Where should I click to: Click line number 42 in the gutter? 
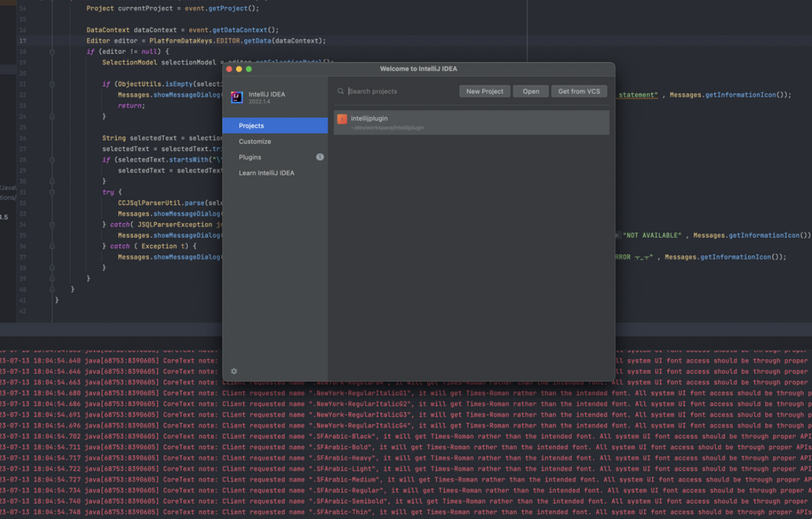(x=22, y=311)
